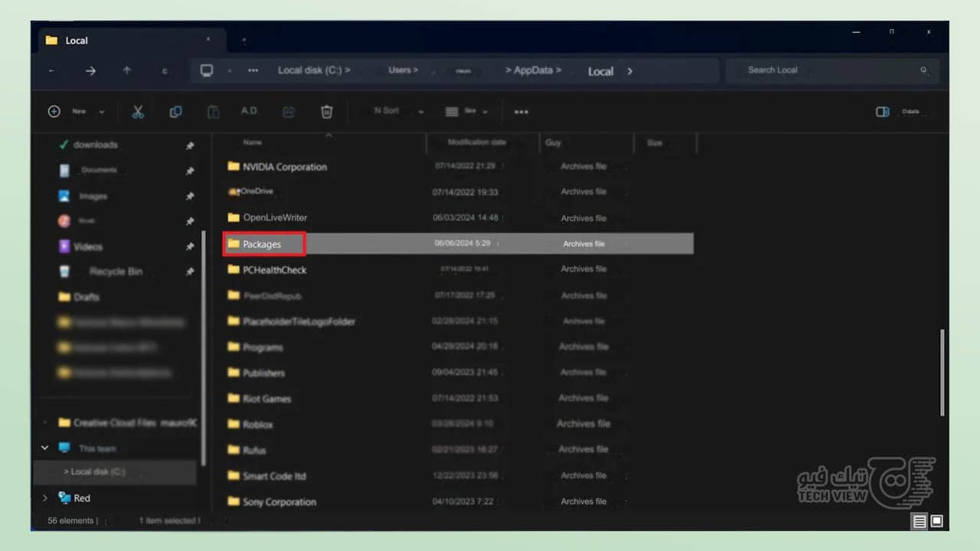The image size is (980, 551).
Task: Open the See more toolbar ellipsis
Action: click(x=521, y=112)
